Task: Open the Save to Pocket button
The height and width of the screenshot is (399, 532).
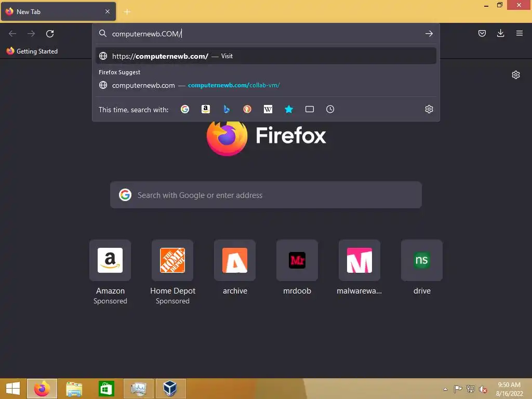Action: 482,33
